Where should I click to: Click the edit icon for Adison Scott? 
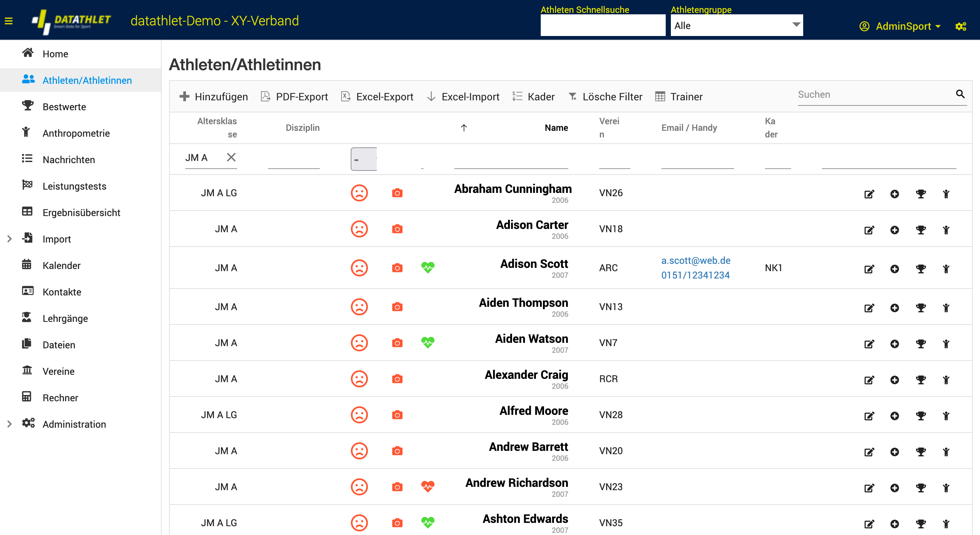click(869, 269)
